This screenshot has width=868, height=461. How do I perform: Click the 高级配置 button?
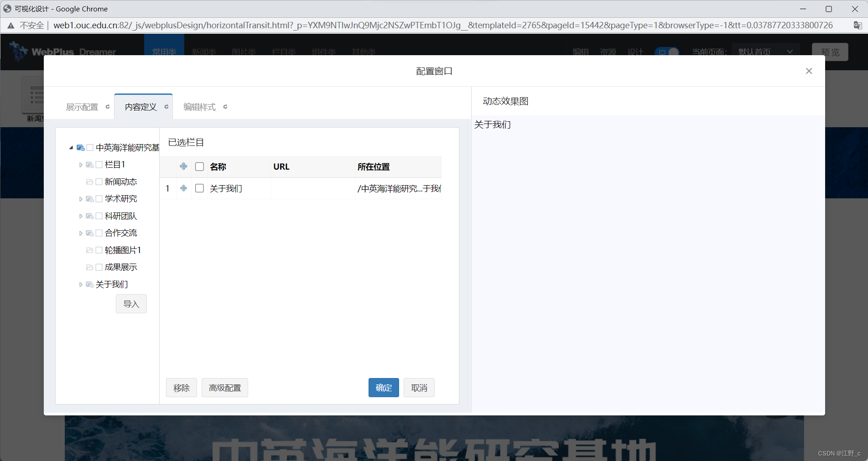click(224, 388)
